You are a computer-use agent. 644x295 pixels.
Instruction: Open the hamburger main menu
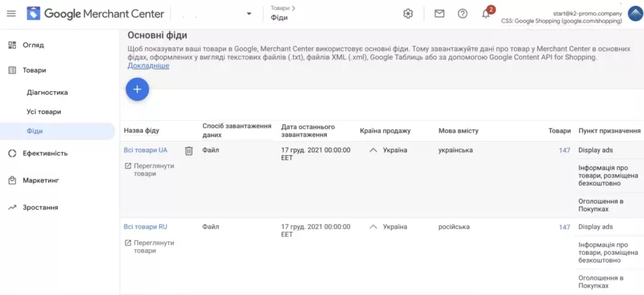pyautogui.click(x=11, y=14)
